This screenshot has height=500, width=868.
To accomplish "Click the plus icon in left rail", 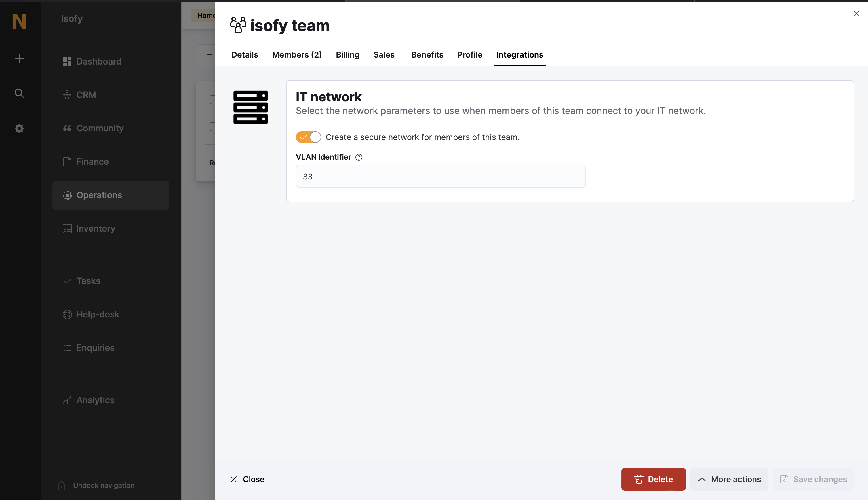I will (19, 59).
